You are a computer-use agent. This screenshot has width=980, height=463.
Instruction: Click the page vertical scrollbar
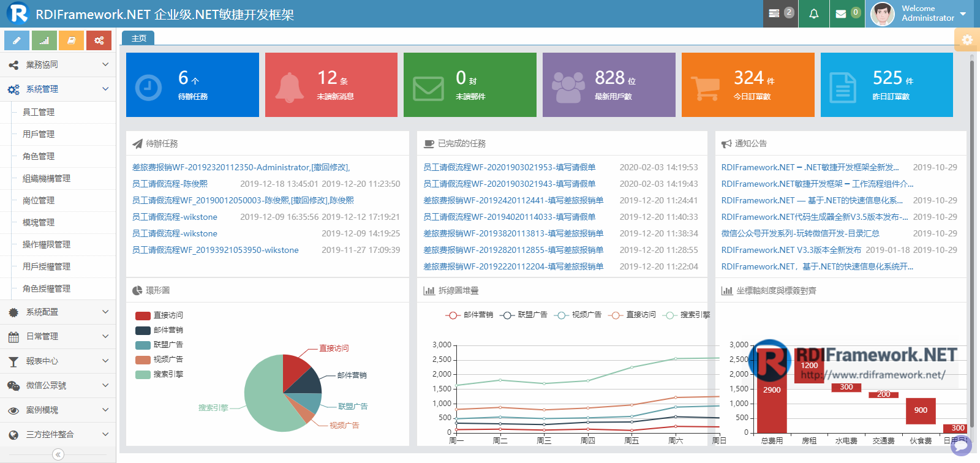(x=971, y=245)
